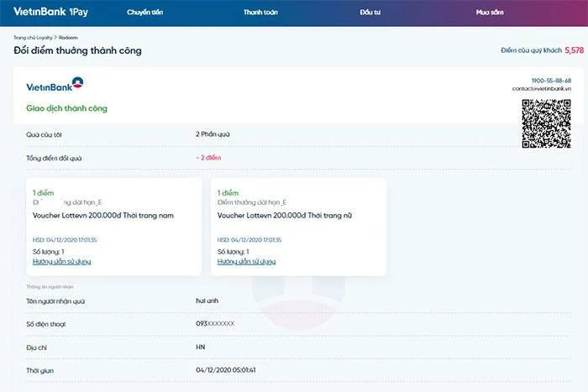Click Số lượng: 1 on nam voucher

pyautogui.click(x=49, y=252)
